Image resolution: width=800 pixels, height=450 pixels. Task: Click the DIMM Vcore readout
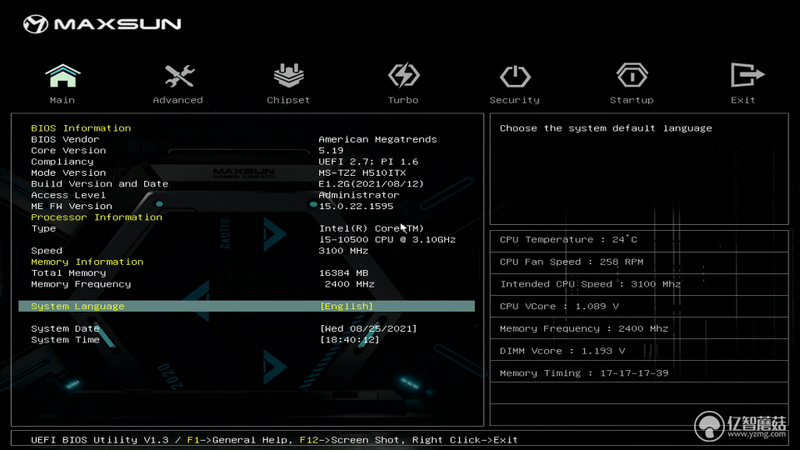[x=562, y=351]
